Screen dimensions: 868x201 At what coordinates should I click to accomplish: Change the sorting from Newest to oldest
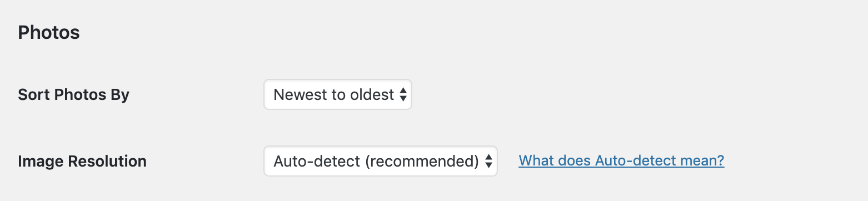click(337, 94)
